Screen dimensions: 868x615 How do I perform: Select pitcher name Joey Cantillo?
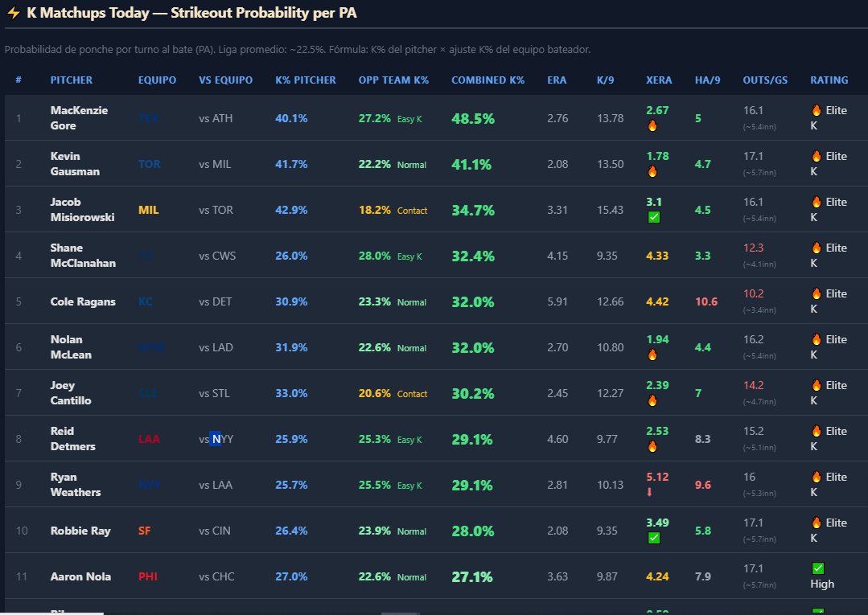click(71, 393)
